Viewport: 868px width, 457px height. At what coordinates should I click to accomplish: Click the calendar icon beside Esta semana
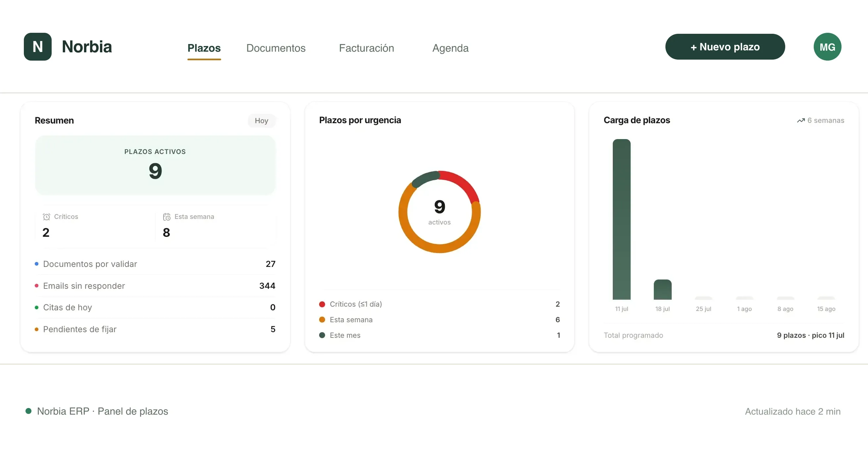(x=167, y=217)
